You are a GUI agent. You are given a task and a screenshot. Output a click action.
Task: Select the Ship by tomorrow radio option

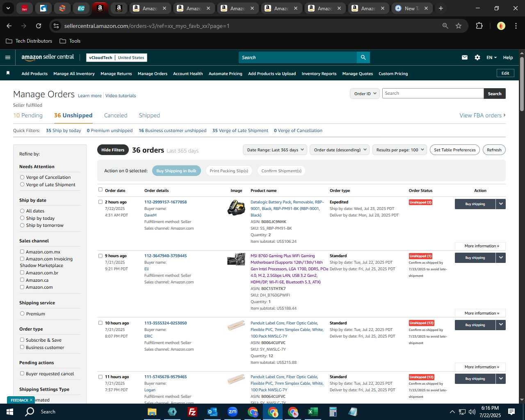[x=22, y=225]
